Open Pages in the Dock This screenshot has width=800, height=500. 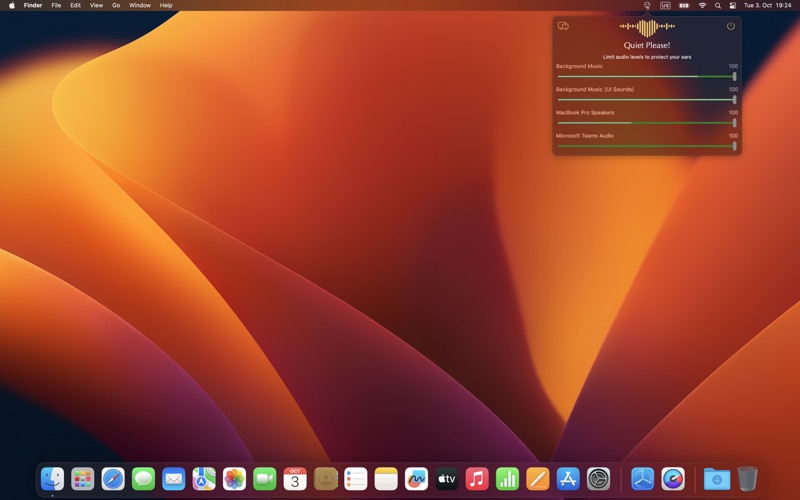pyautogui.click(x=538, y=479)
